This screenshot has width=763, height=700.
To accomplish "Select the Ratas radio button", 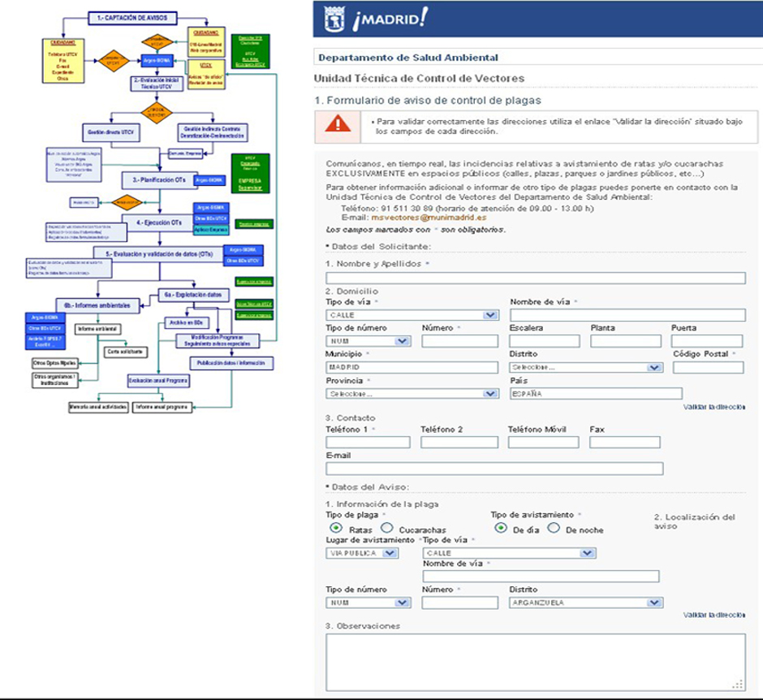I will [x=335, y=528].
